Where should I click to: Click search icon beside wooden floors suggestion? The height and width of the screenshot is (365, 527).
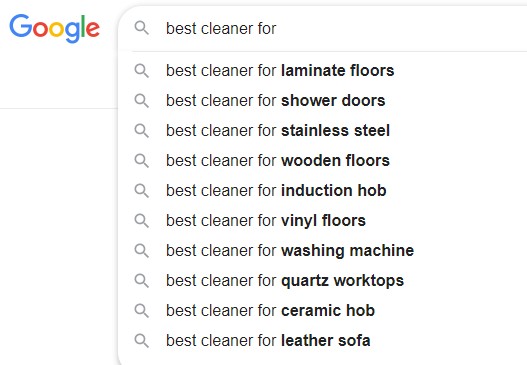[x=141, y=161]
